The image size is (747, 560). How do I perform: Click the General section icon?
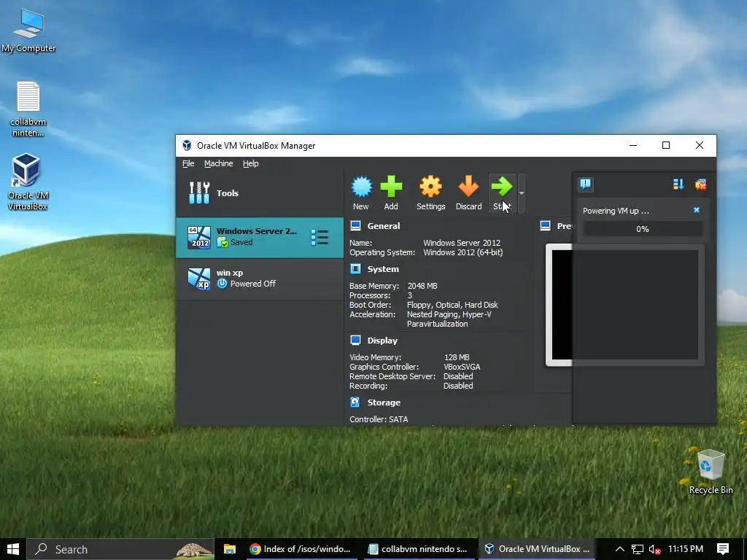355,226
